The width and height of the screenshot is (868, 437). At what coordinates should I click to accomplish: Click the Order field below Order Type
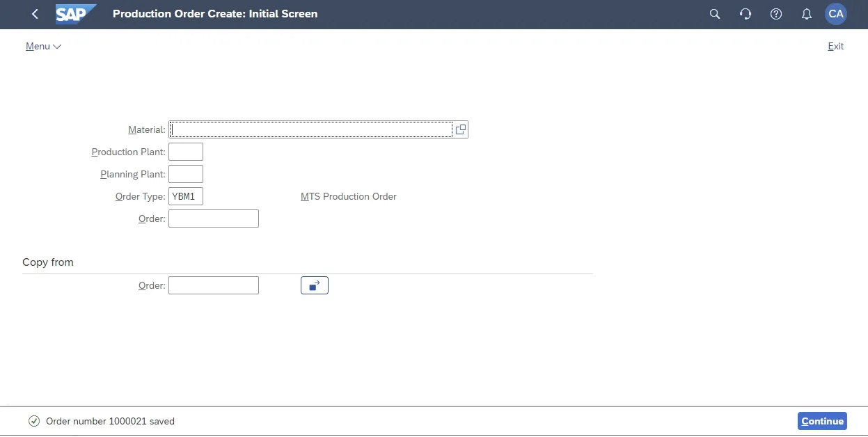click(214, 218)
